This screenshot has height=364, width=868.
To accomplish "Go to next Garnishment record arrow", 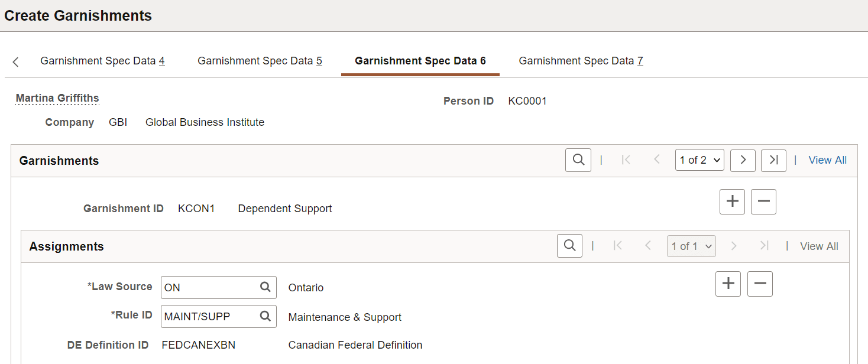I will [x=743, y=160].
